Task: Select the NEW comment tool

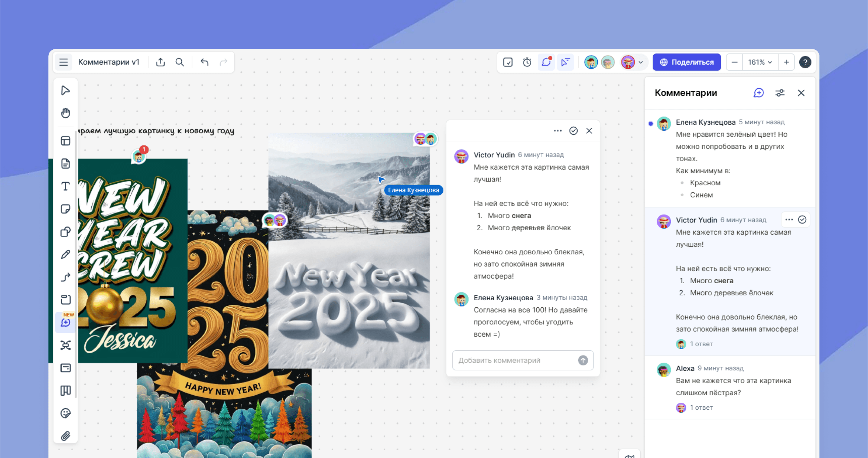Action: tap(66, 323)
